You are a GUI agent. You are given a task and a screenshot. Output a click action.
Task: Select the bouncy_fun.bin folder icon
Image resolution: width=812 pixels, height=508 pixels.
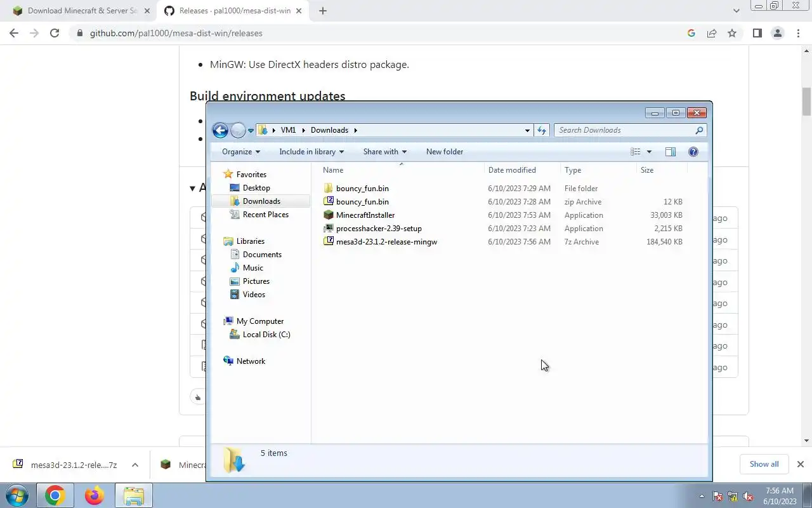click(328, 189)
